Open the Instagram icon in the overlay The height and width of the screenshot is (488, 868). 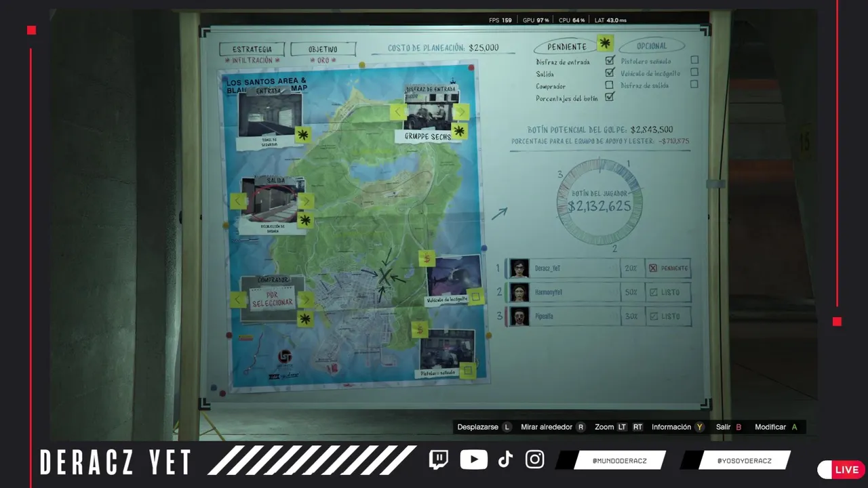pos(535,460)
